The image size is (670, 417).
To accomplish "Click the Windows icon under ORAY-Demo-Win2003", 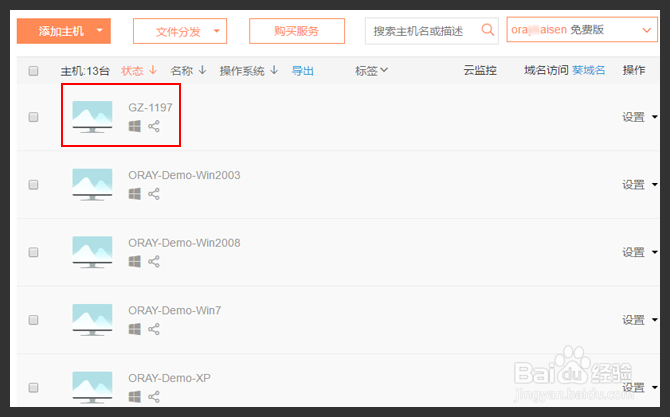I will click(x=135, y=194).
